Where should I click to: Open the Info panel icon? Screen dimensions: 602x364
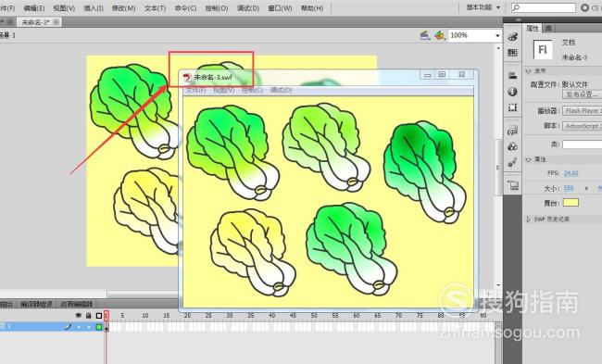click(512, 92)
